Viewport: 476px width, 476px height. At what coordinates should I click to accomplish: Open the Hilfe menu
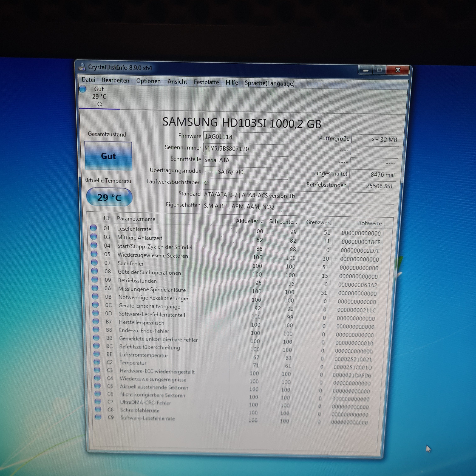pos(232,82)
